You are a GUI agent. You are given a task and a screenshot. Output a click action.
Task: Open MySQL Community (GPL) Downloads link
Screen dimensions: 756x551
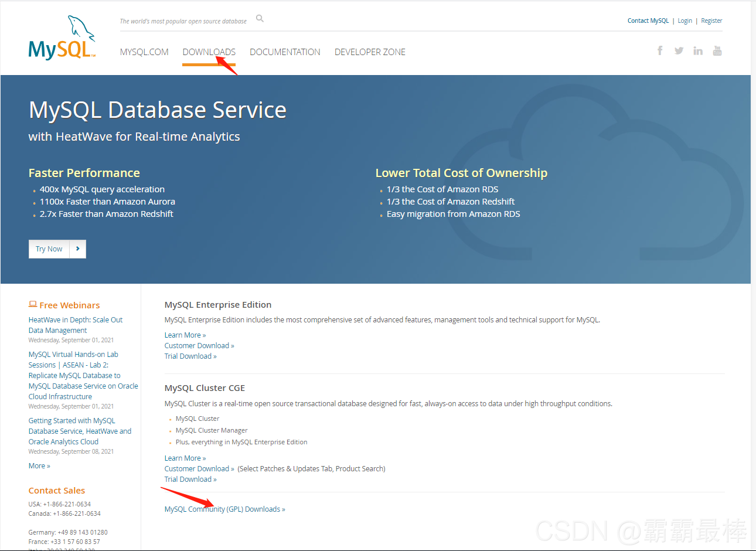point(224,509)
